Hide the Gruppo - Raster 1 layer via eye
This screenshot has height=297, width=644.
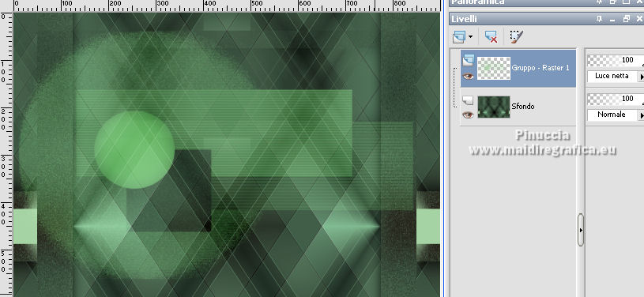(x=468, y=76)
